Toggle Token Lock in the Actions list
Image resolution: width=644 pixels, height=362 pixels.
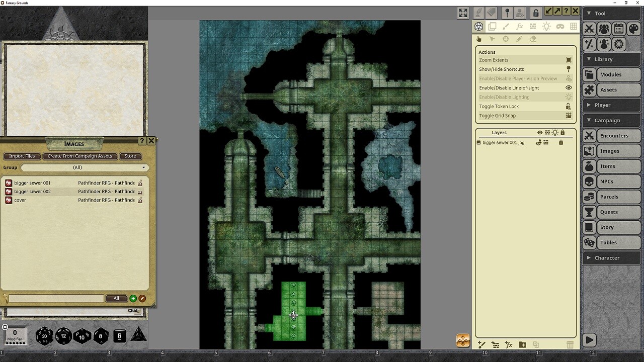click(525, 106)
